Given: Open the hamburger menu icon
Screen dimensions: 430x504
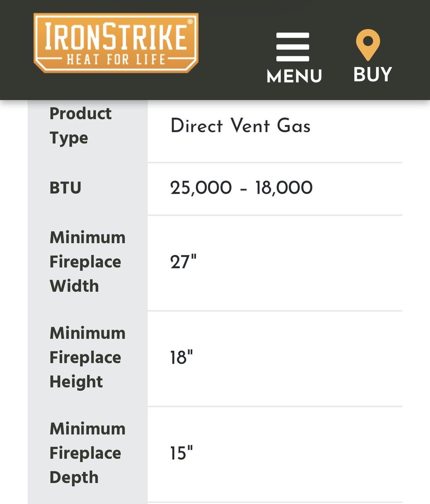Looking at the screenshot, I should [x=293, y=47].
